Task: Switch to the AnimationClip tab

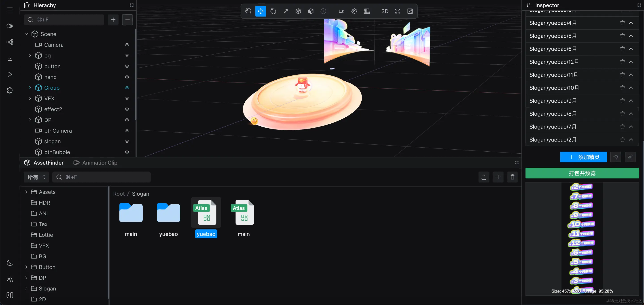Action: pyautogui.click(x=95, y=163)
